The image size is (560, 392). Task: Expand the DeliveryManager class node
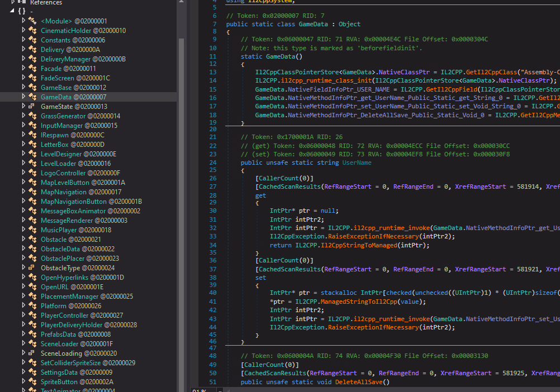tap(23, 59)
